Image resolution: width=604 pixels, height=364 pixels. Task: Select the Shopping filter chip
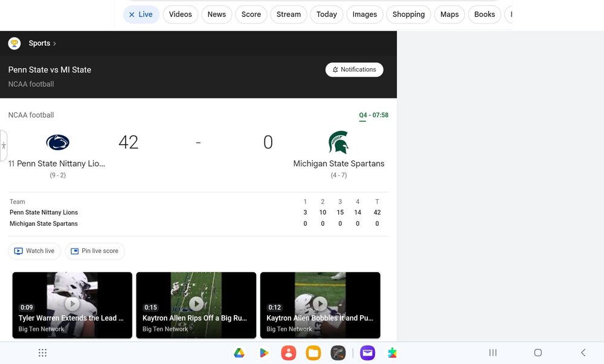(x=409, y=14)
